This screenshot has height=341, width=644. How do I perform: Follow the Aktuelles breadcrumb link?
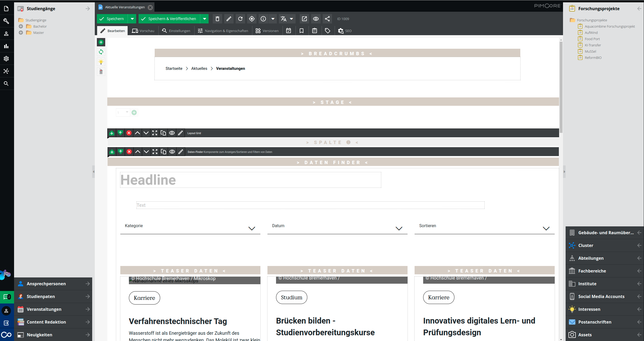point(199,69)
